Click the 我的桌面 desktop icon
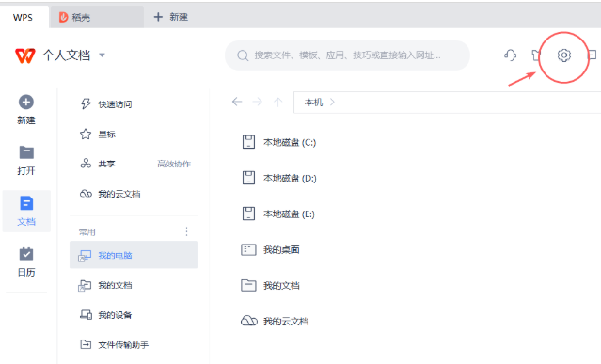 (x=248, y=249)
